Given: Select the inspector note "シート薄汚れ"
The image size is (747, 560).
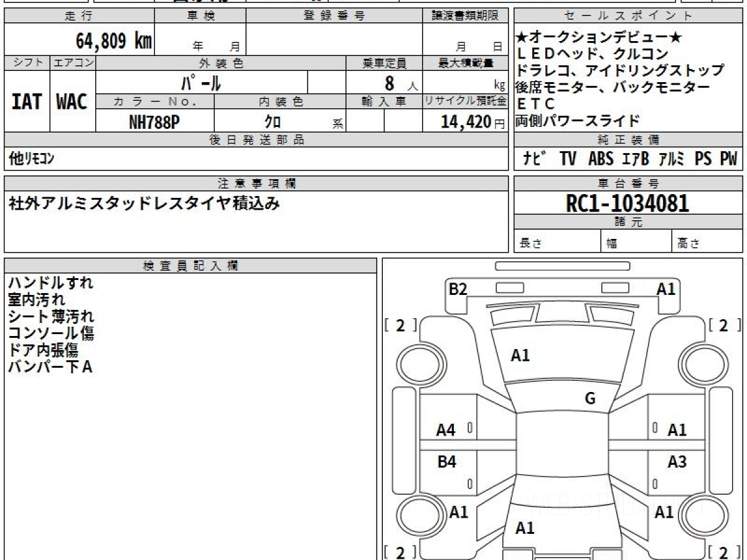Looking at the screenshot, I should tap(50, 316).
